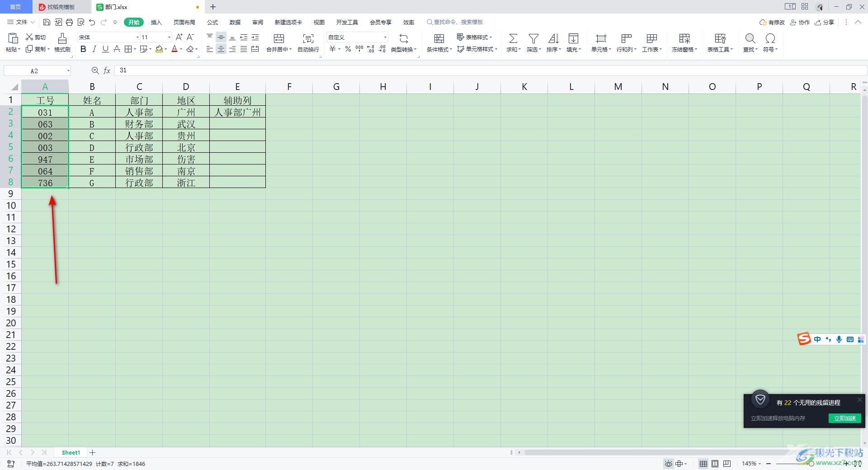Click the 分享 share button
Image resolution: width=868 pixels, height=470 pixels.
click(x=824, y=22)
